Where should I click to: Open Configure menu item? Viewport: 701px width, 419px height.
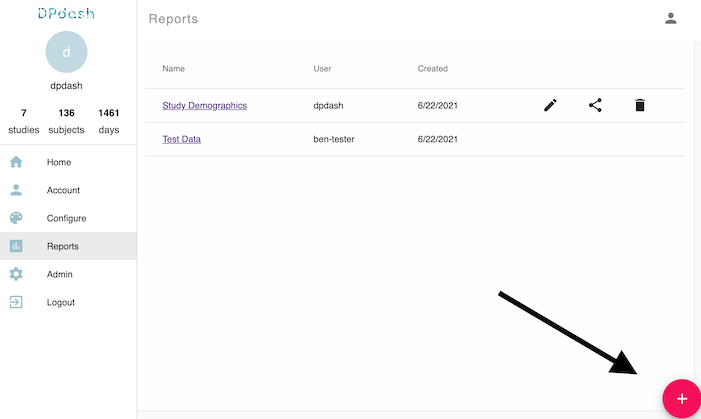tap(68, 218)
